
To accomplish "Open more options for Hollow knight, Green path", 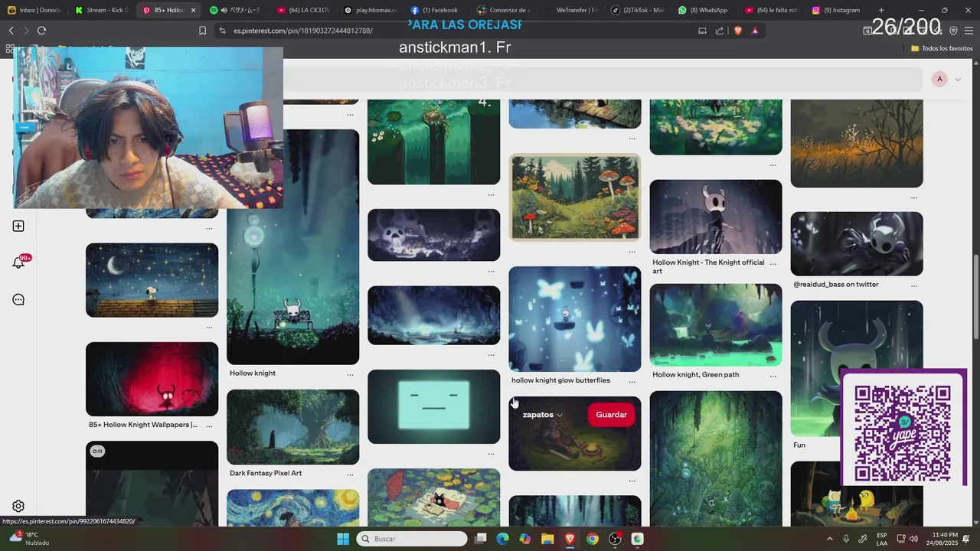I will pyautogui.click(x=773, y=376).
